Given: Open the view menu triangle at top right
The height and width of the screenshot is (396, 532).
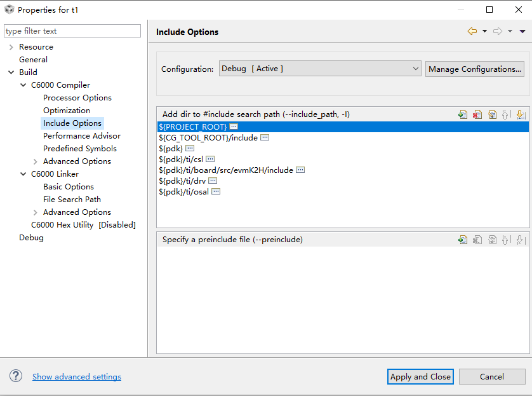Looking at the screenshot, I should tap(522, 31).
